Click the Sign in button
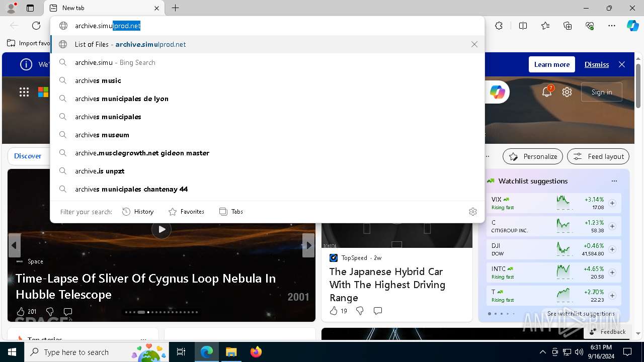Screen dimensions: 644x362 tap(602, 92)
